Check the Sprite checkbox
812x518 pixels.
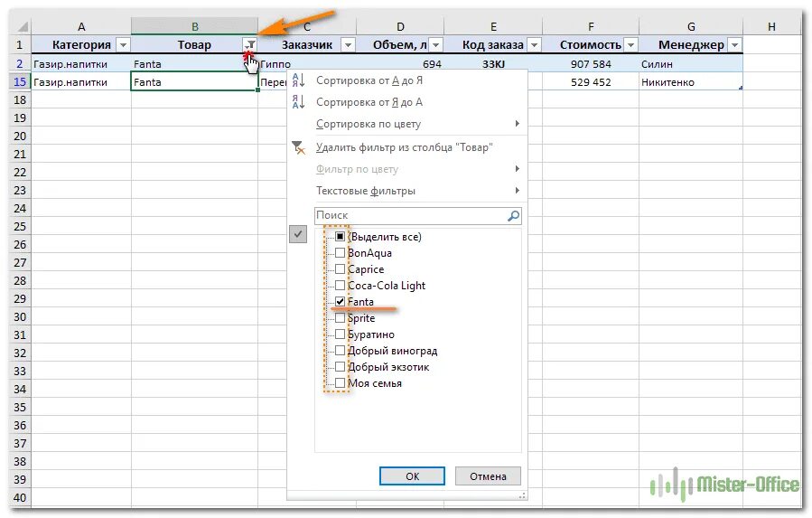[x=340, y=318]
